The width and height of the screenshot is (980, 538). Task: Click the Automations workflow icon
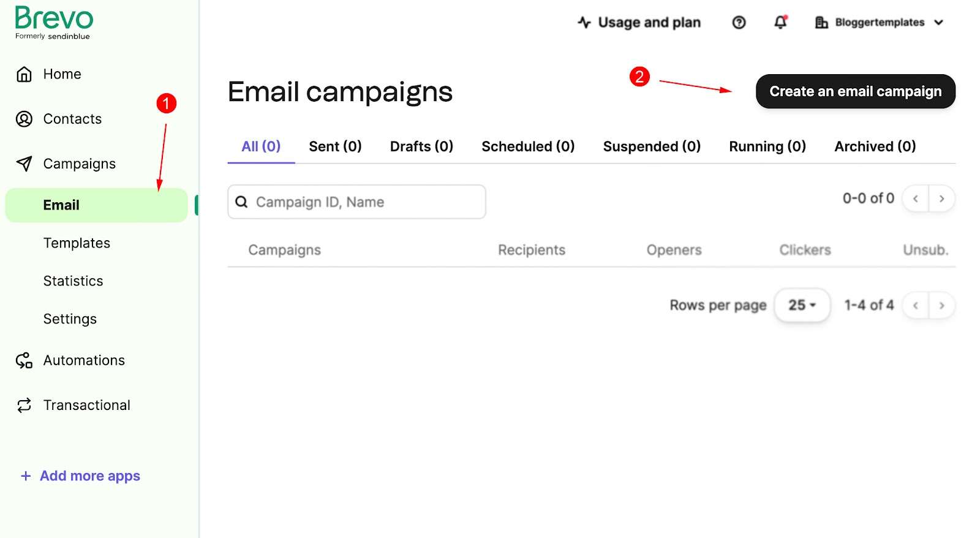pyautogui.click(x=24, y=360)
